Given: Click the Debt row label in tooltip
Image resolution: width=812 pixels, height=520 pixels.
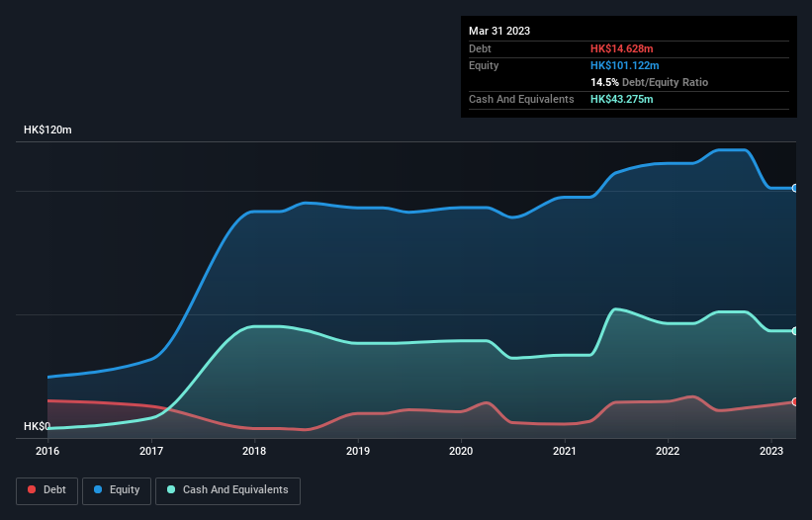Looking at the screenshot, I should tap(480, 48).
